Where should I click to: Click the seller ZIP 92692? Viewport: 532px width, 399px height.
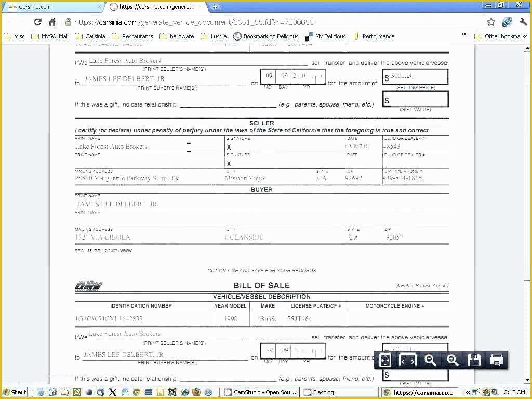coord(353,178)
